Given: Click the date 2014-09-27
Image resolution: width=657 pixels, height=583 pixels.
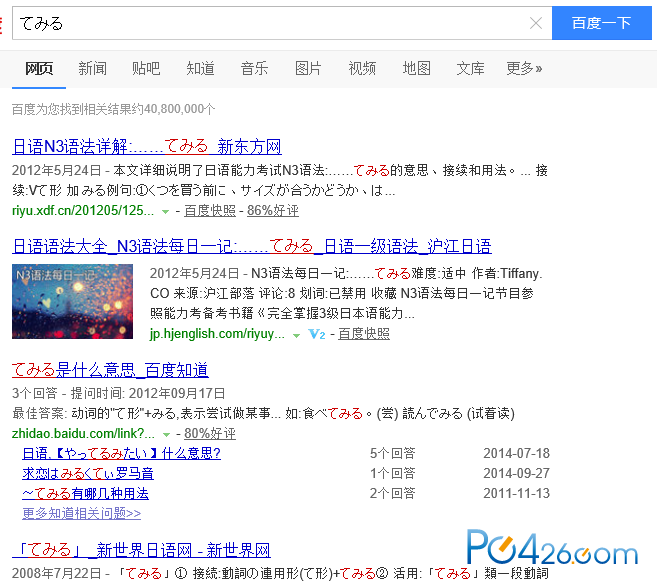Looking at the screenshot, I should [516, 474].
